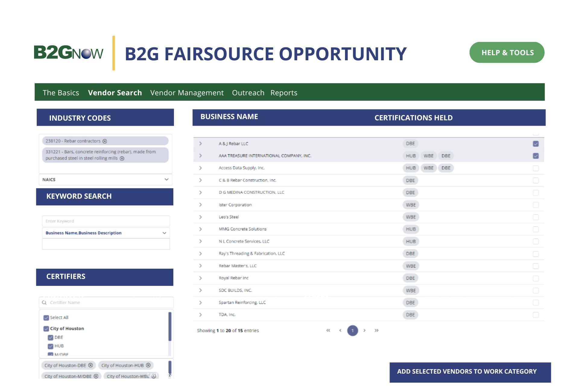Open the Outreach section

pos(248,93)
